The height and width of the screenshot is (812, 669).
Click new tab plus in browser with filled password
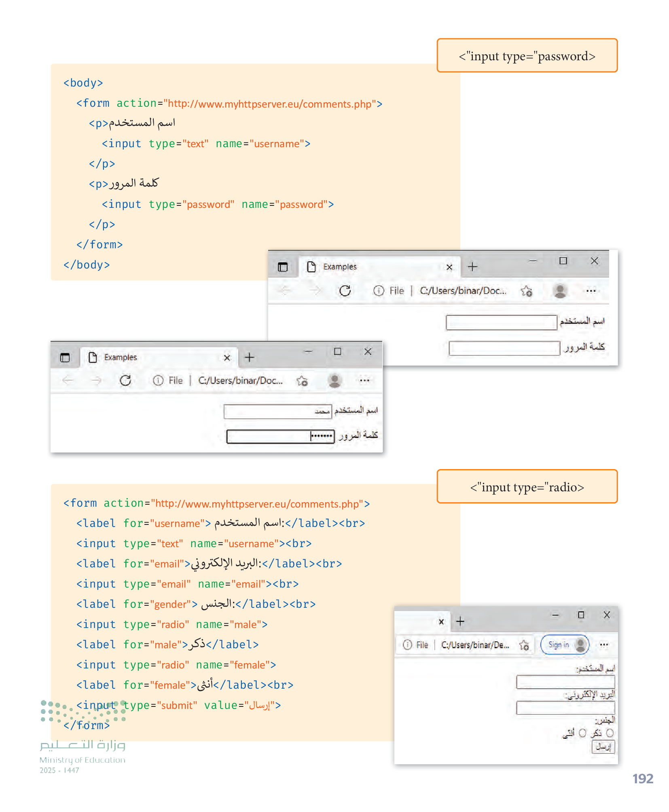click(250, 357)
